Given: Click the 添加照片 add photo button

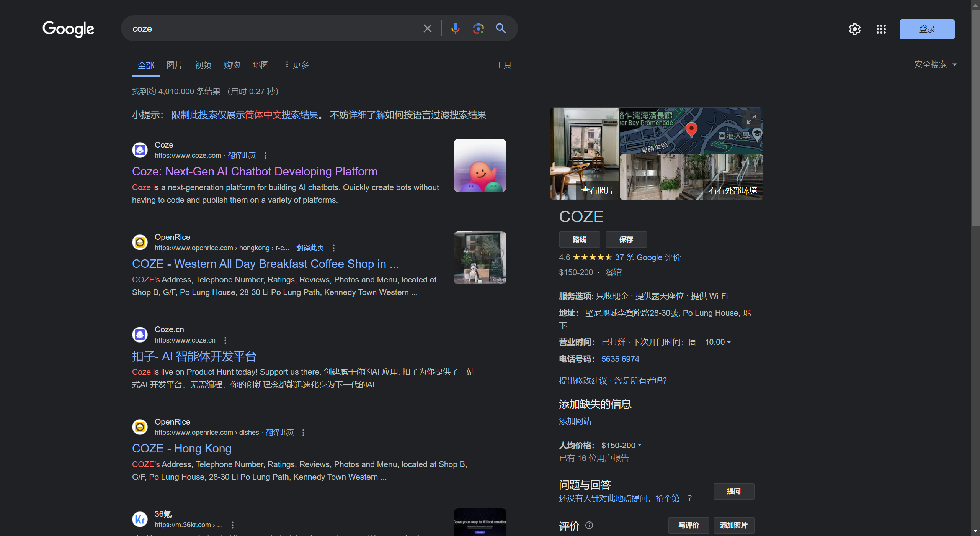Looking at the screenshot, I should coord(733,525).
